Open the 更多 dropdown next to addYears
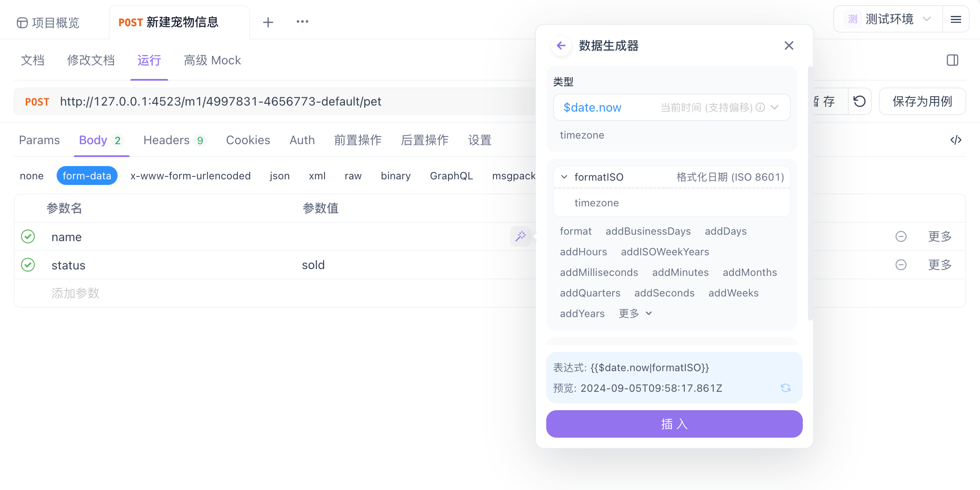Screen dimensions: 980x490 [x=635, y=313]
